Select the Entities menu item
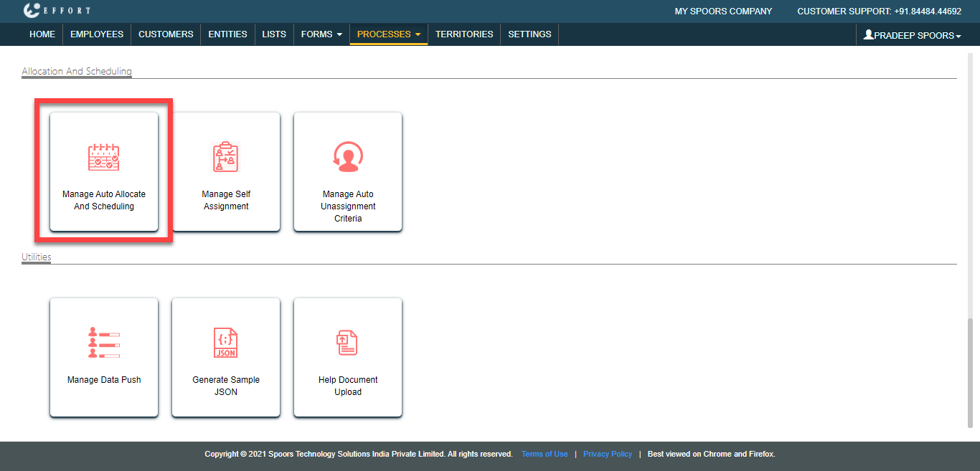The image size is (980, 471). click(x=227, y=34)
